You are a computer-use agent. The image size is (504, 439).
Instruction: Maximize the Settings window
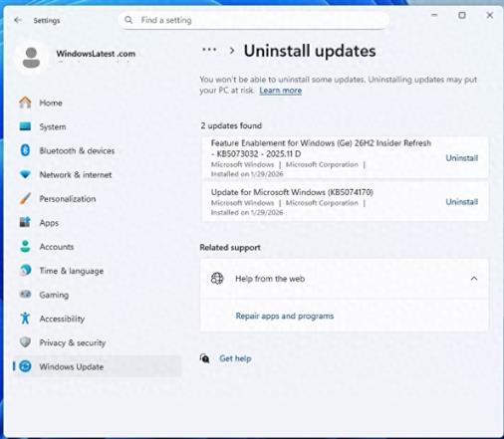[462, 15]
